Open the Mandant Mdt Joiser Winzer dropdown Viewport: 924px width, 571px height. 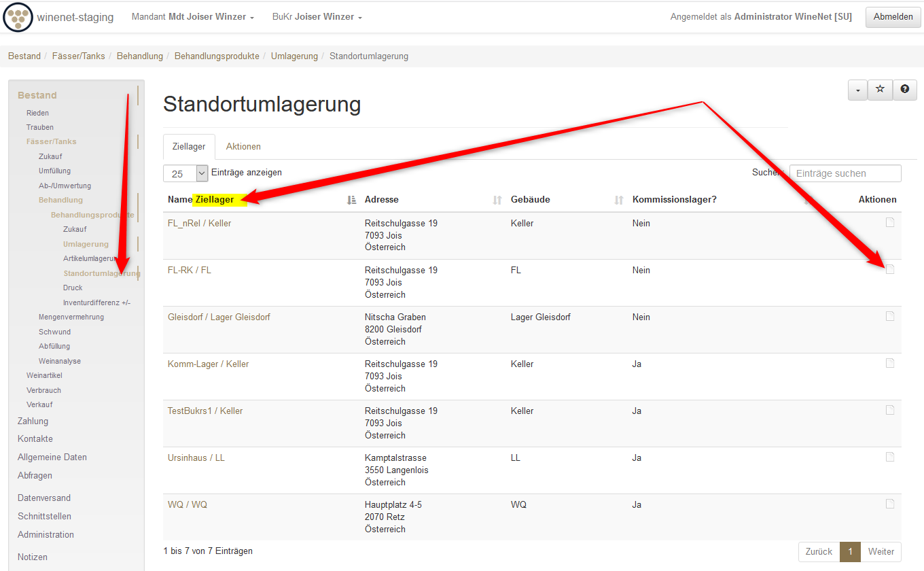click(x=192, y=17)
